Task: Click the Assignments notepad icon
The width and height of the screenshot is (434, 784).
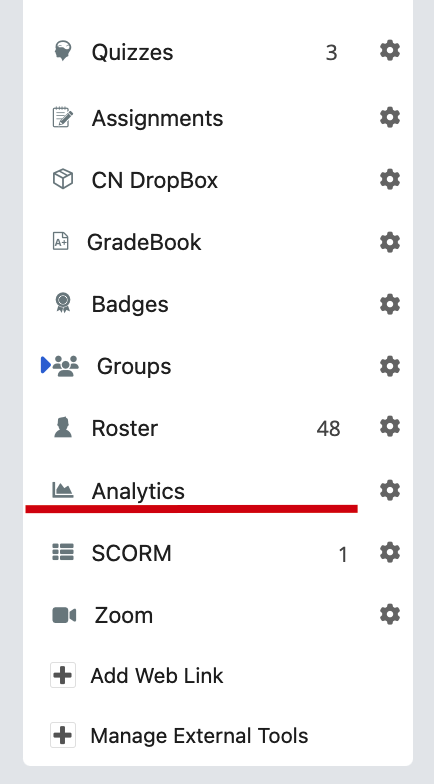Action: pos(63,118)
